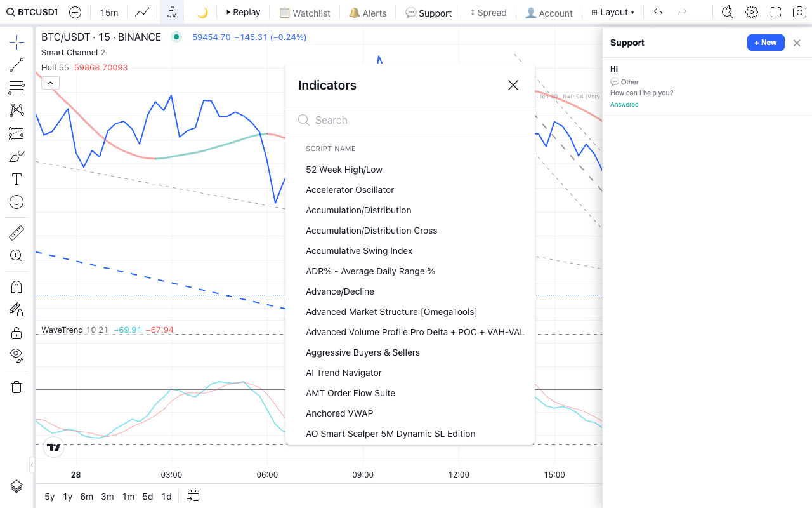This screenshot has width=812, height=508.
Task: Add the AI Trend Navigator indicator
Action: [x=410, y=373]
